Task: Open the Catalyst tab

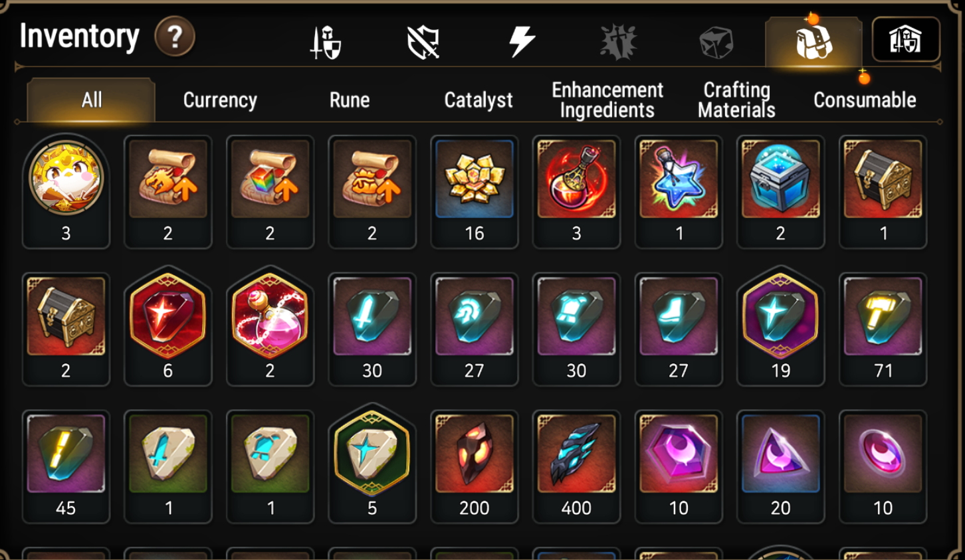Action: tap(479, 100)
